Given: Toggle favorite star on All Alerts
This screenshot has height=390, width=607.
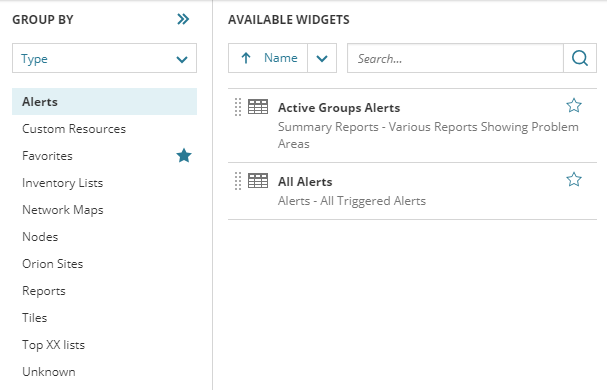Looking at the screenshot, I should coord(574,179).
